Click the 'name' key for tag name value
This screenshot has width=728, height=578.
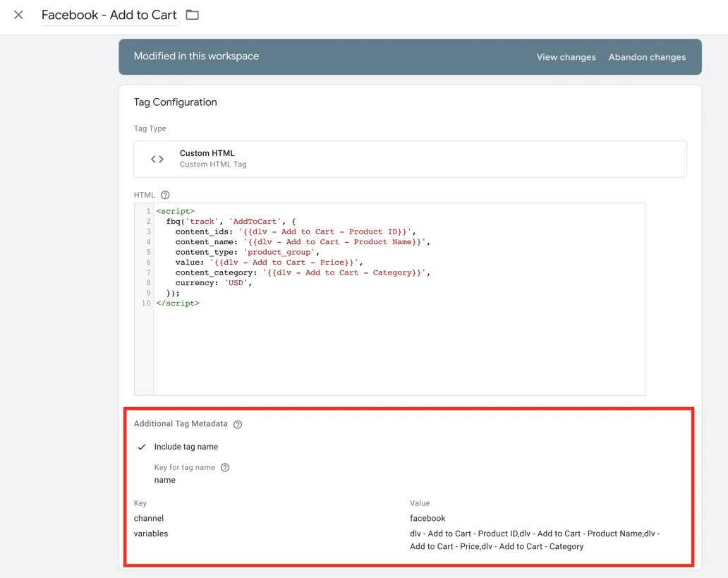pos(165,480)
